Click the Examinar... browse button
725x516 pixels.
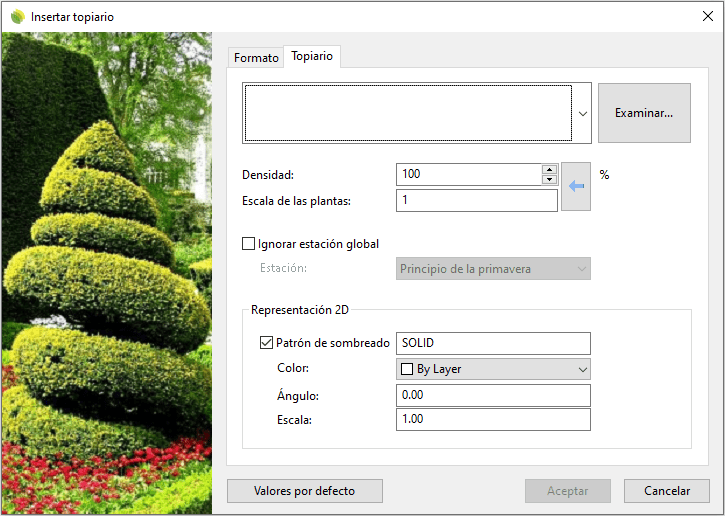(644, 113)
